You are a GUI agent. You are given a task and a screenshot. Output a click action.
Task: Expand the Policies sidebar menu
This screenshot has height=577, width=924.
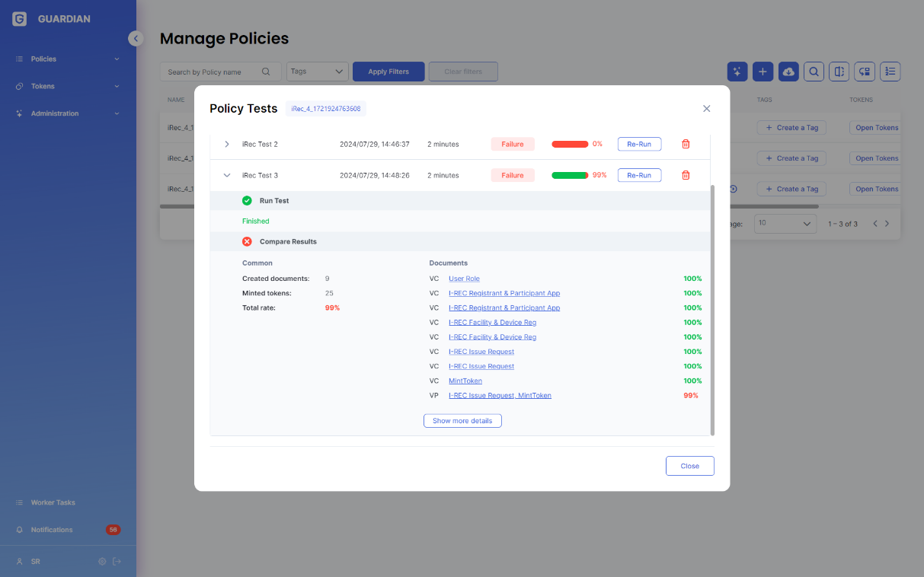click(68, 59)
